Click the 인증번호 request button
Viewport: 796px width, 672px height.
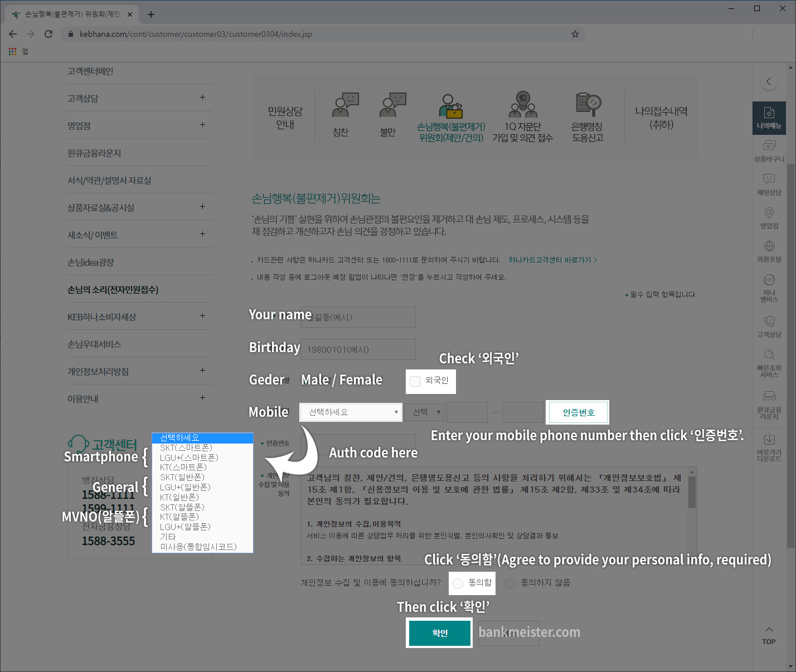[578, 412]
